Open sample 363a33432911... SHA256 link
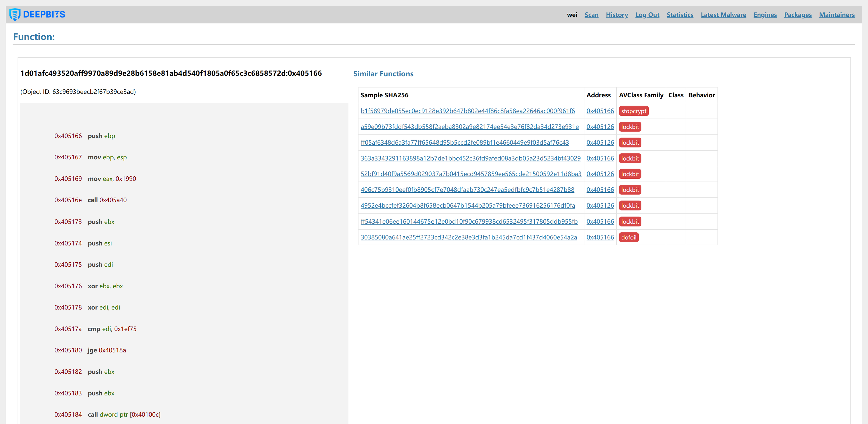 pos(470,158)
